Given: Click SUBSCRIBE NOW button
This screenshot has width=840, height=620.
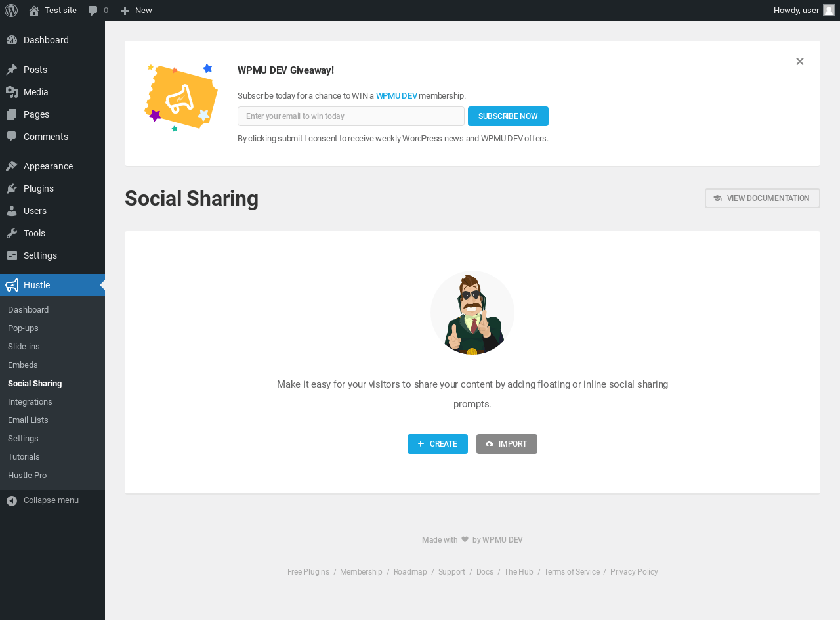Looking at the screenshot, I should pos(508,116).
